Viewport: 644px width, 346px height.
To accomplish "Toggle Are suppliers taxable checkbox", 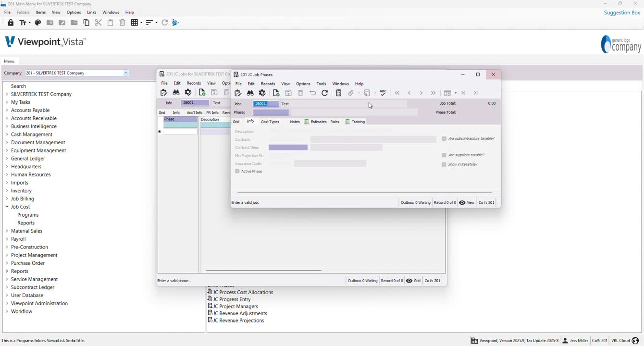I will (x=444, y=155).
